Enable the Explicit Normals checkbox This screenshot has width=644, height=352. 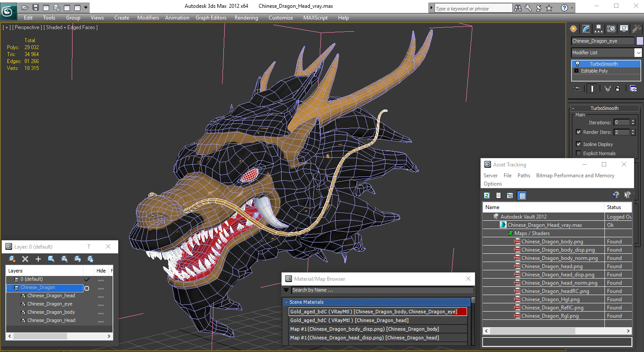tap(578, 153)
